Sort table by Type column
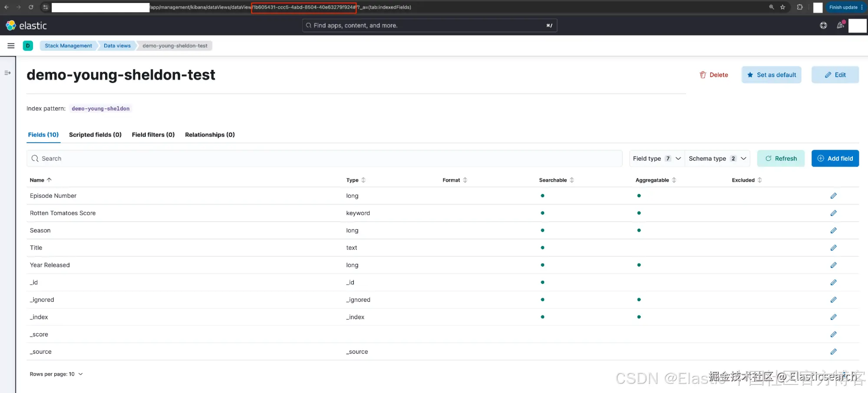 click(x=356, y=180)
